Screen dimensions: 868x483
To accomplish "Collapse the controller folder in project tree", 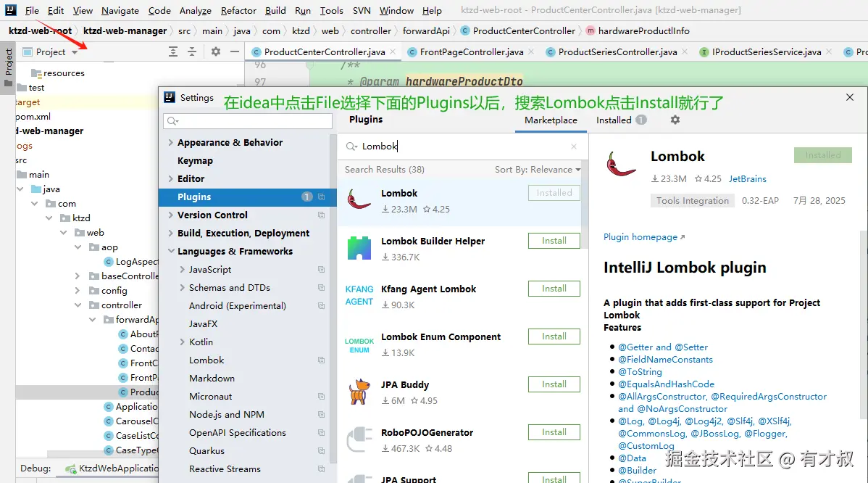I will 78,305.
